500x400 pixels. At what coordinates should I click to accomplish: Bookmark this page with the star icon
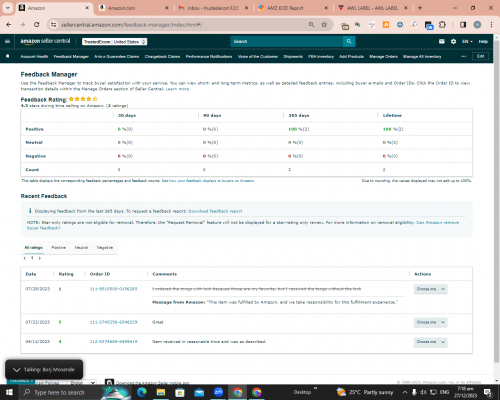pos(324,25)
